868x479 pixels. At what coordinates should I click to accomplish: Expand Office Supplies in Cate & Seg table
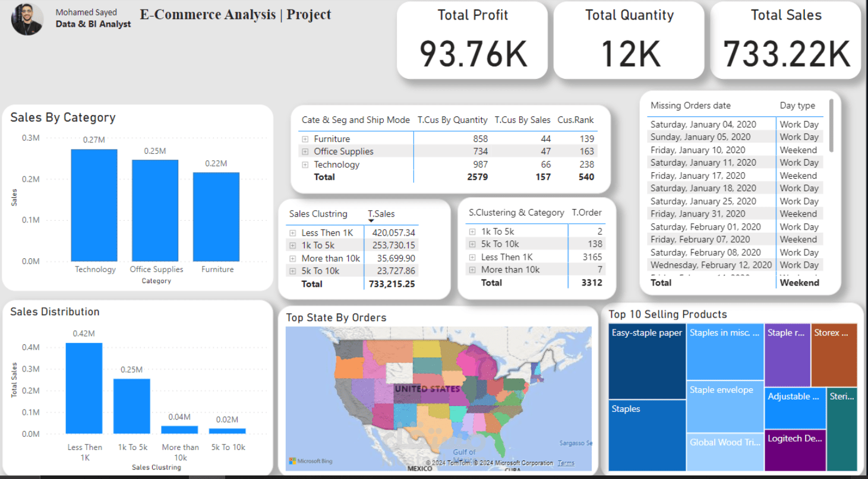(x=304, y=151)
